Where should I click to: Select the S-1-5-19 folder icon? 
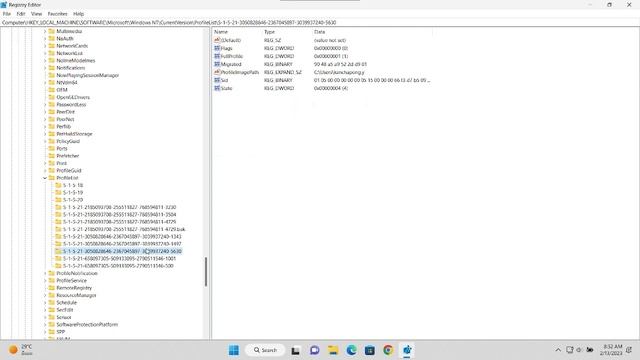[58, 193]
